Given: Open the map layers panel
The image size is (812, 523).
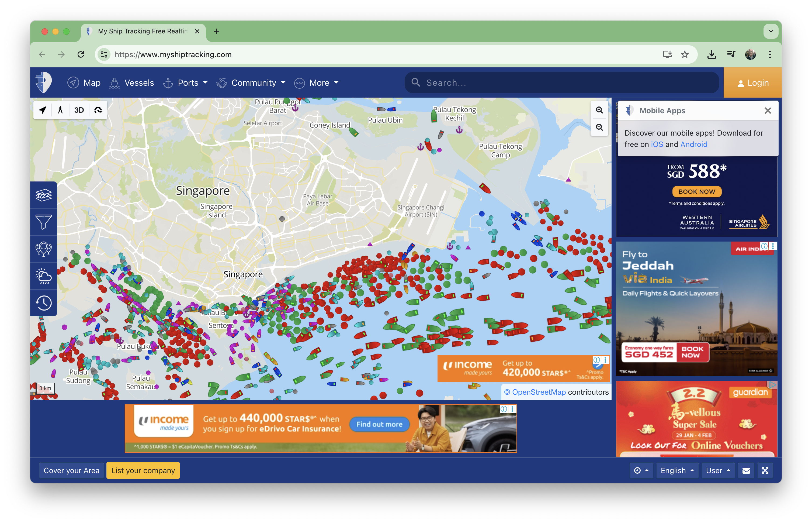Looking at the screenshot, I should tap(44, 195).
